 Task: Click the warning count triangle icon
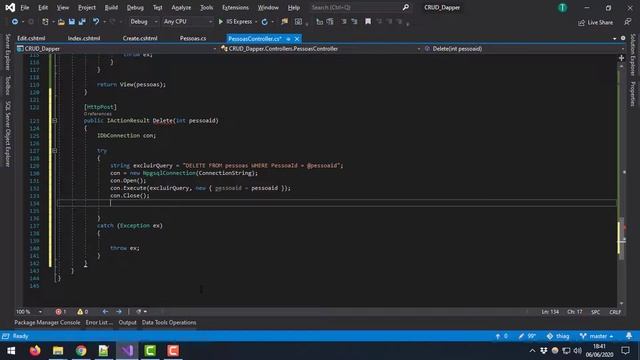click(x=80, y=312)
